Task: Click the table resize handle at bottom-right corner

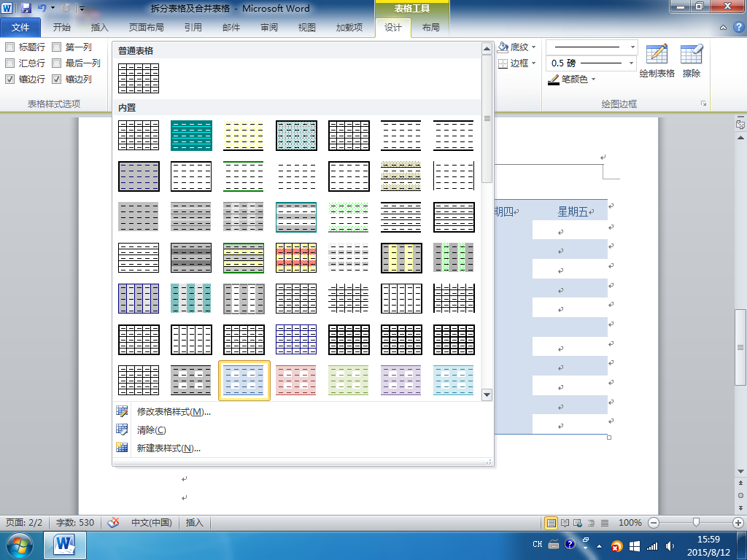Action: pos(609,437)
